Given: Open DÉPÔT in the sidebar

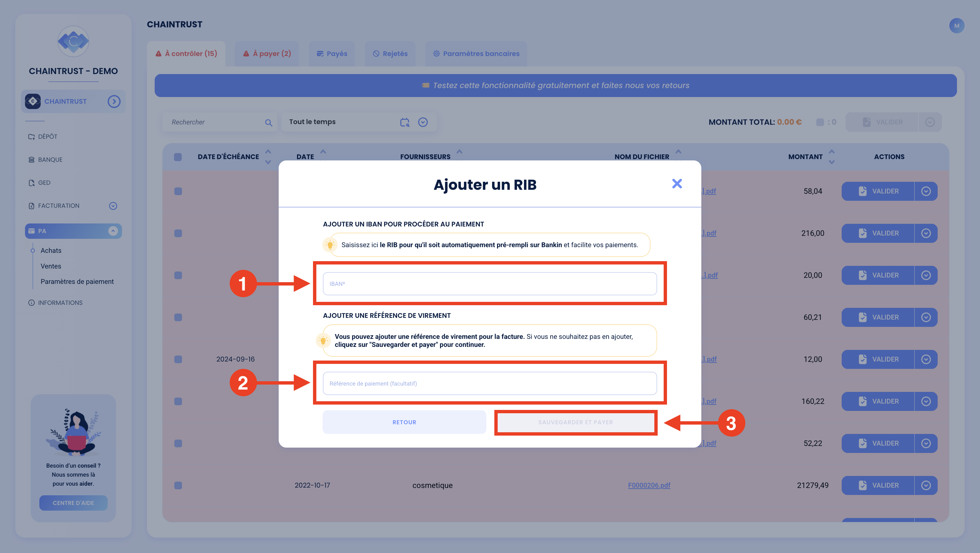Looking at the screenshot, I should click(48, 137).
